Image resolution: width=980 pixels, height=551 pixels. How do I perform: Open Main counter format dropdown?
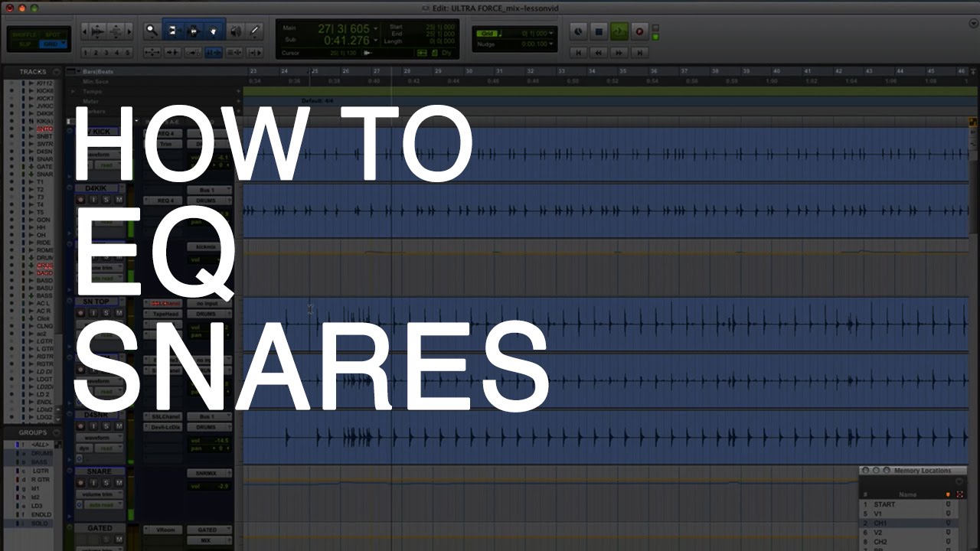point(375,28)
